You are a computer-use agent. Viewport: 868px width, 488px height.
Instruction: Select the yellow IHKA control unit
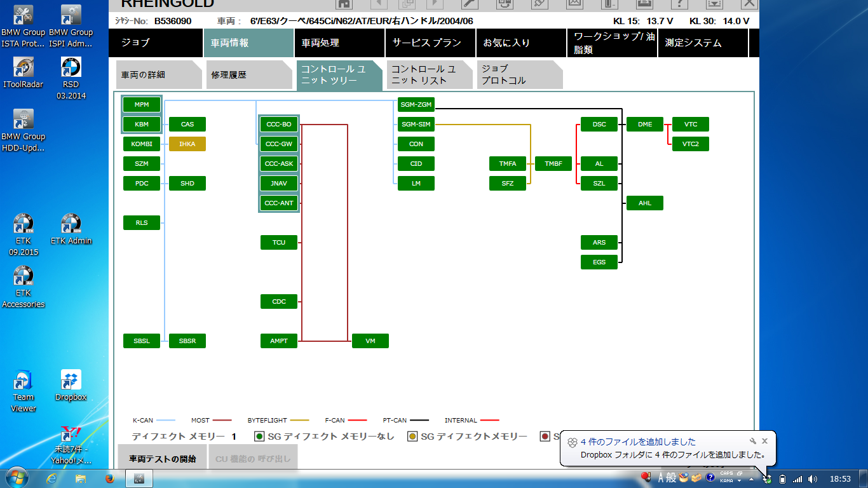(187, 144)
